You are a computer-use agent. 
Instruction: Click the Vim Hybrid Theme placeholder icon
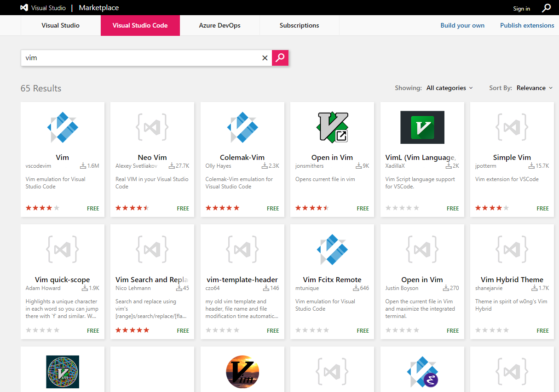click(x=512, y=250)
